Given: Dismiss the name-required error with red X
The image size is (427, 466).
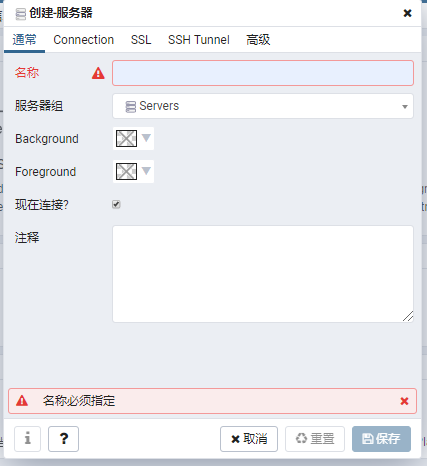Looking at the screenshot, I should pos(404,401).
